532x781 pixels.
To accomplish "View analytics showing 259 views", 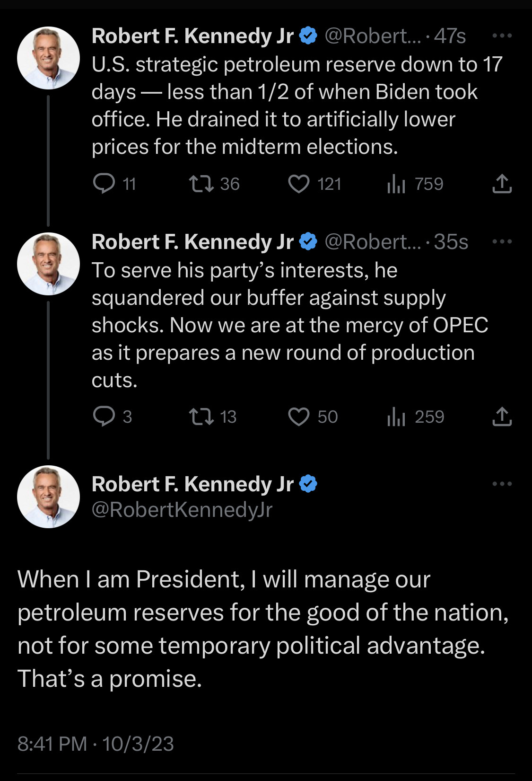I will pos(396,417).
